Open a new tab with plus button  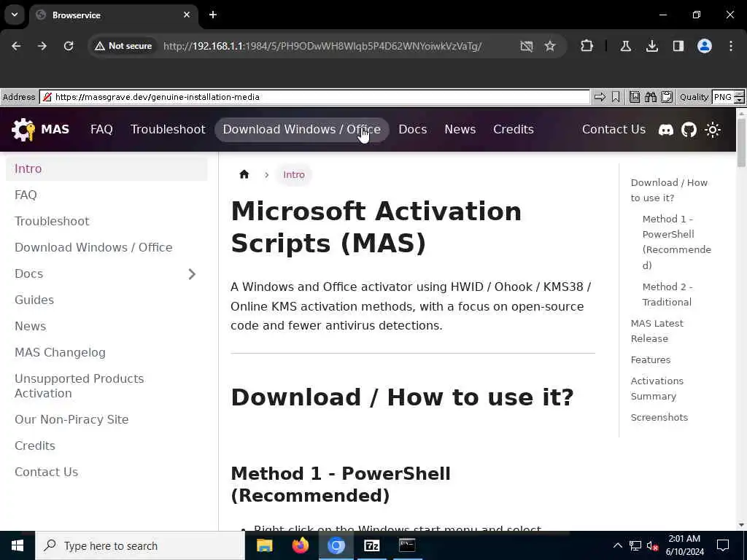[x=213, y=15]
